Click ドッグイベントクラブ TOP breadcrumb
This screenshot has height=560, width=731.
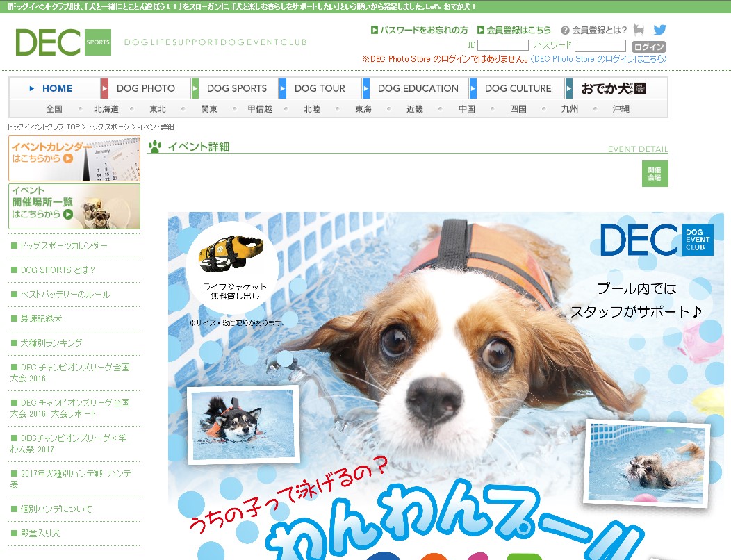pos(43,127)
